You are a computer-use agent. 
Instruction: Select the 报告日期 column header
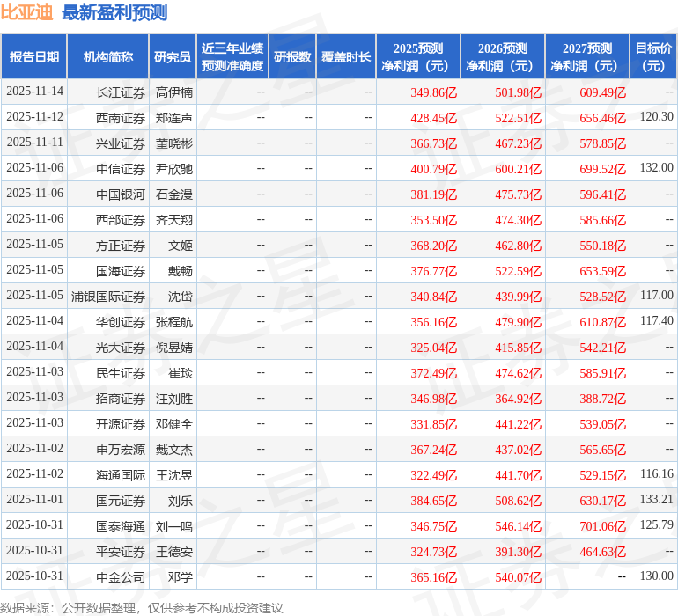pos(34,56)
